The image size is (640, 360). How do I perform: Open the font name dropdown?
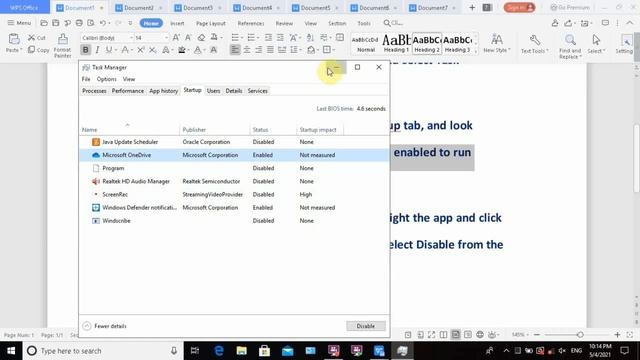coord(131,38)
